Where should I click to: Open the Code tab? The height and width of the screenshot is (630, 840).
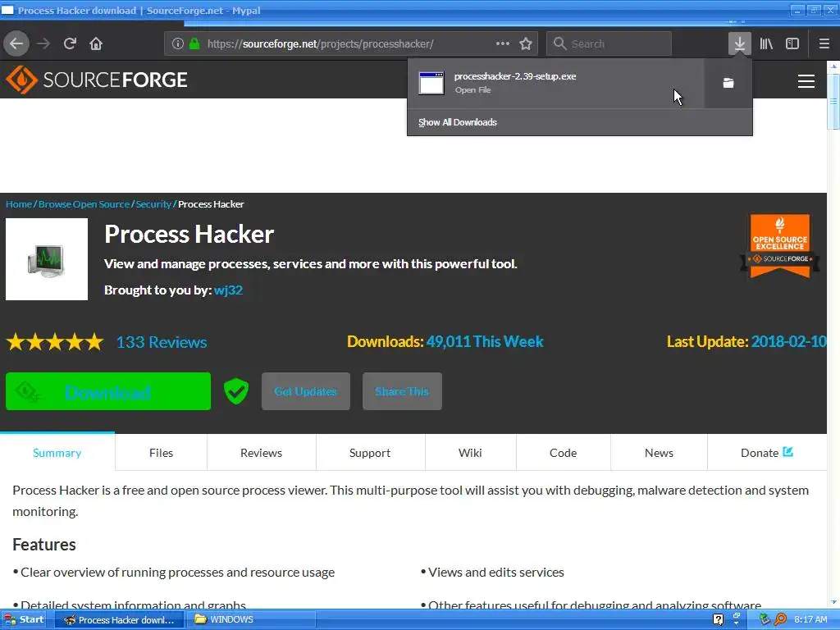click(563, 453)
